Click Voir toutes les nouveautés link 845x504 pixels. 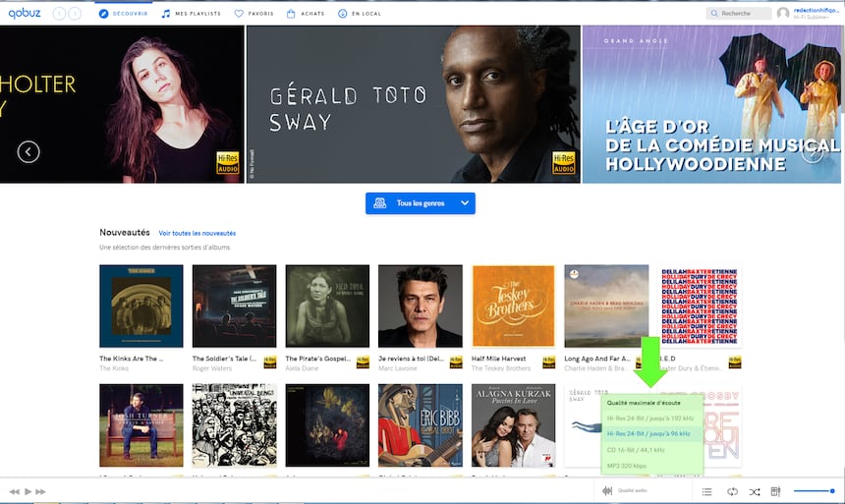click(197, 234)
